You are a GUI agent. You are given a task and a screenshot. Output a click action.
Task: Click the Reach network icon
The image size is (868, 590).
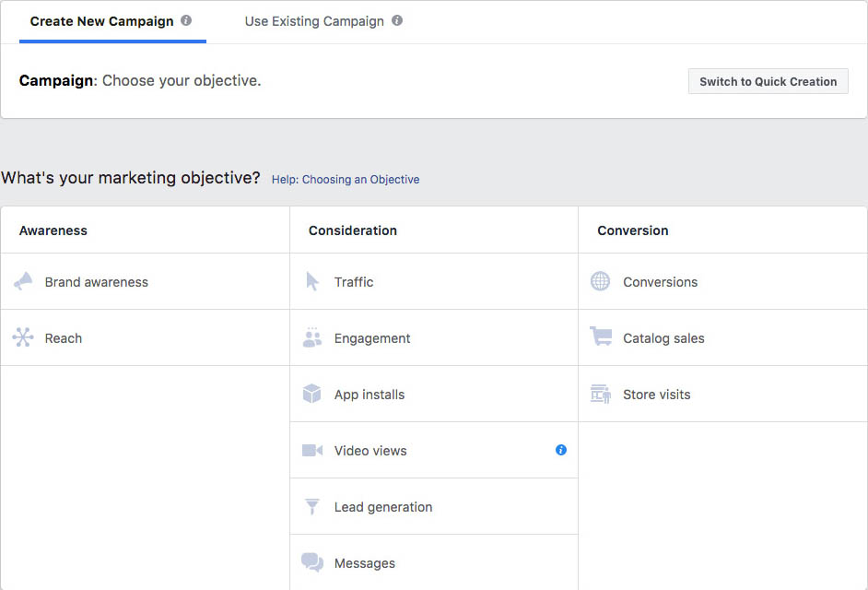pyautogui.click(x=23, y=338)
